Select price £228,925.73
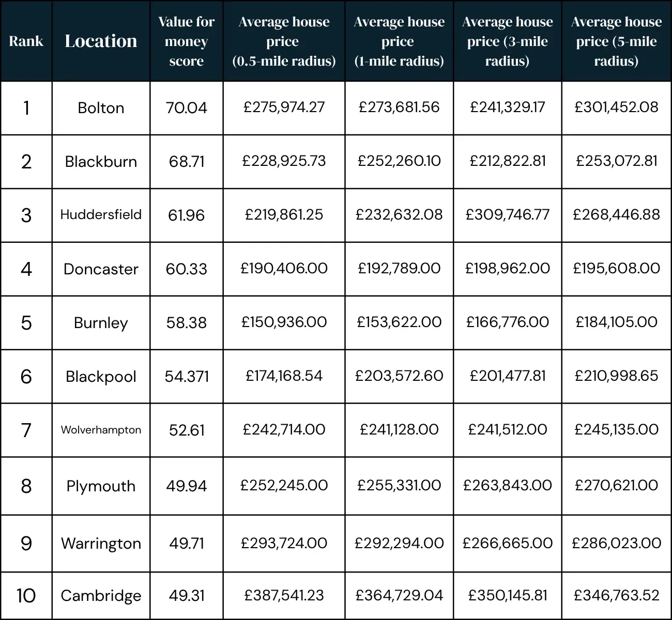 (x=284, y=161)
